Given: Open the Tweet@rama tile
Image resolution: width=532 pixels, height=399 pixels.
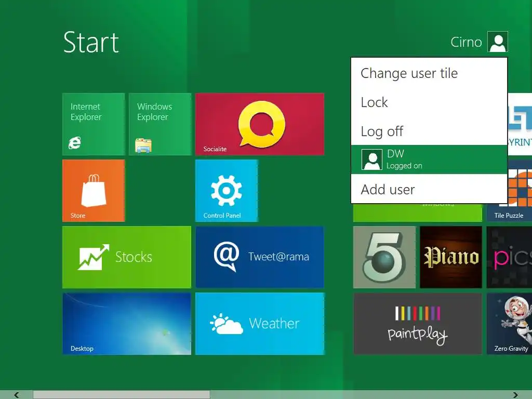Looking at the screenshot, I should coord(260,257).
